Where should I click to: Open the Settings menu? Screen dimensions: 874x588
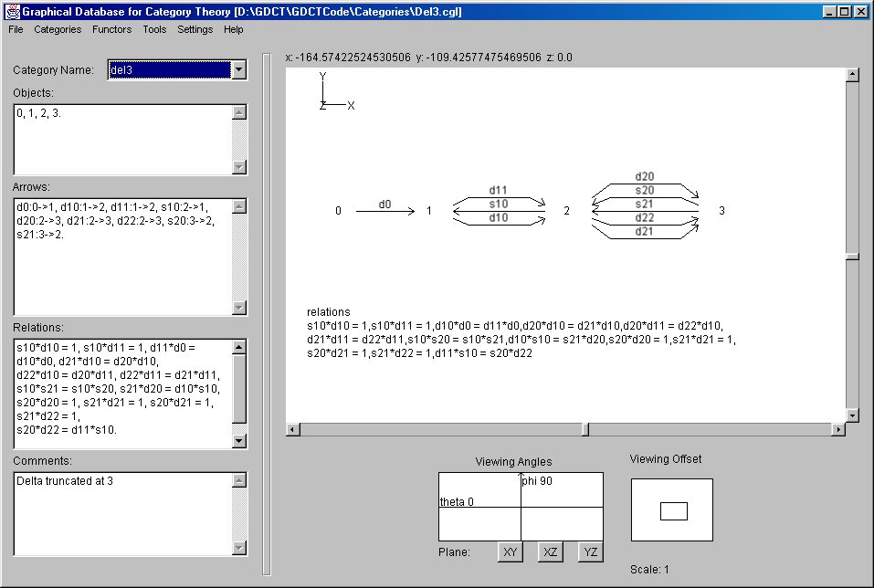[x=195, y=29]
